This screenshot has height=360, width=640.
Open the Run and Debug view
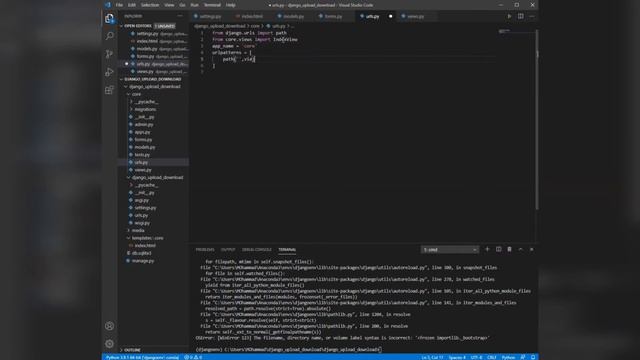click(x=109, y=72)
